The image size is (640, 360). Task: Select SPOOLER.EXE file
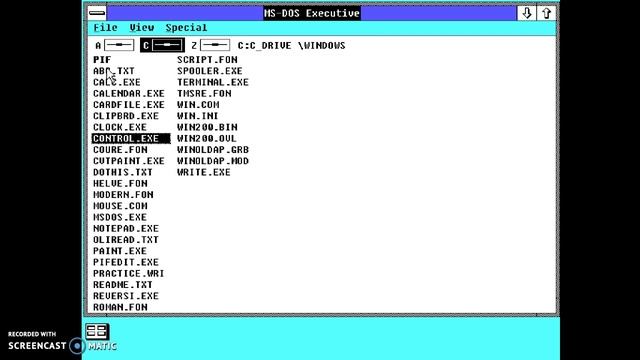210,71
